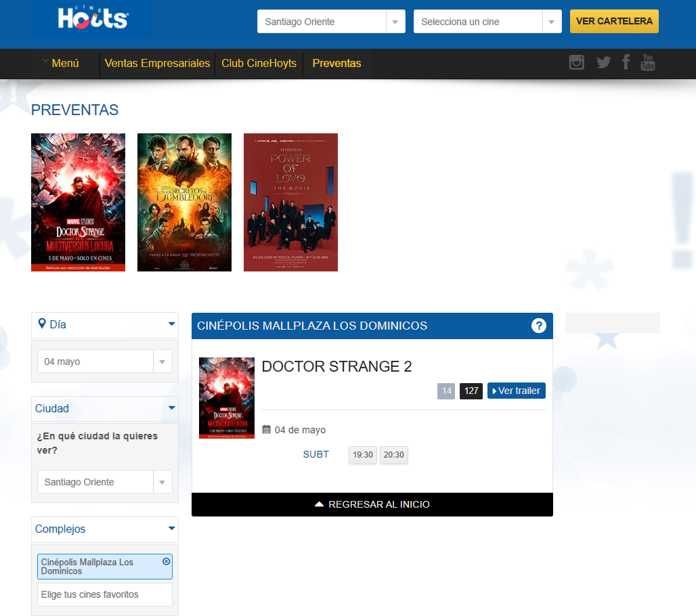Click the help question mark icon
Screen dimensions: 696x616
point(538,326)
